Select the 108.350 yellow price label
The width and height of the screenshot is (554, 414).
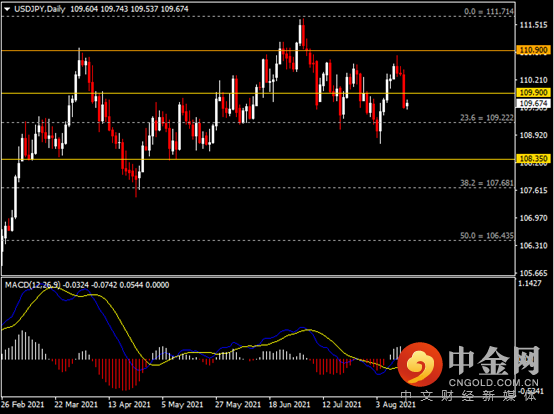pos(534,159)
